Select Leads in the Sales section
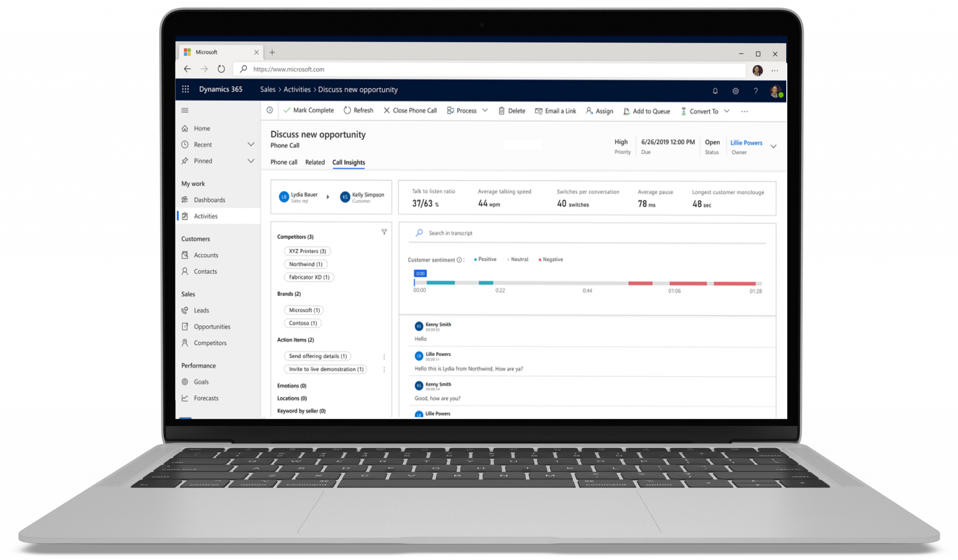Viewport: 958px width, 560px height. [201, 310]
